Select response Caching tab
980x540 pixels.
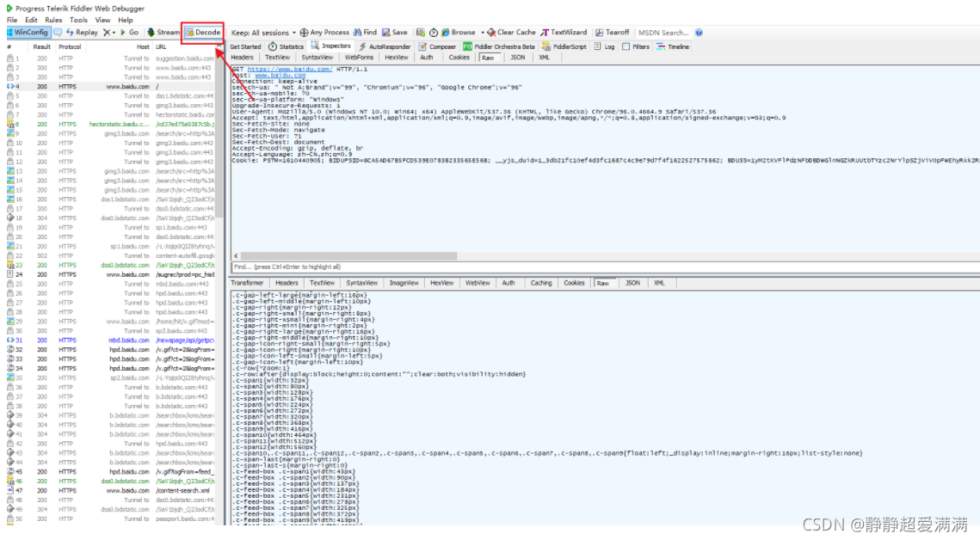tap(540, 283)
